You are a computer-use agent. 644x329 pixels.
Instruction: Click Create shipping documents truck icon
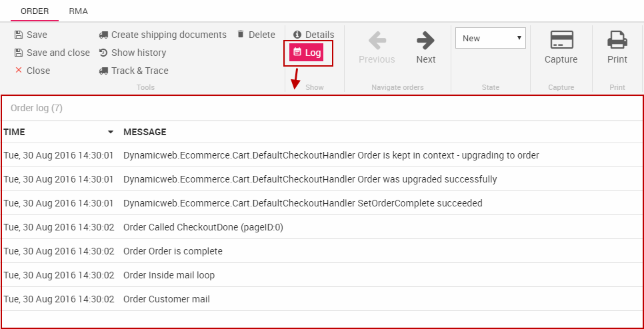click(103, 35)
